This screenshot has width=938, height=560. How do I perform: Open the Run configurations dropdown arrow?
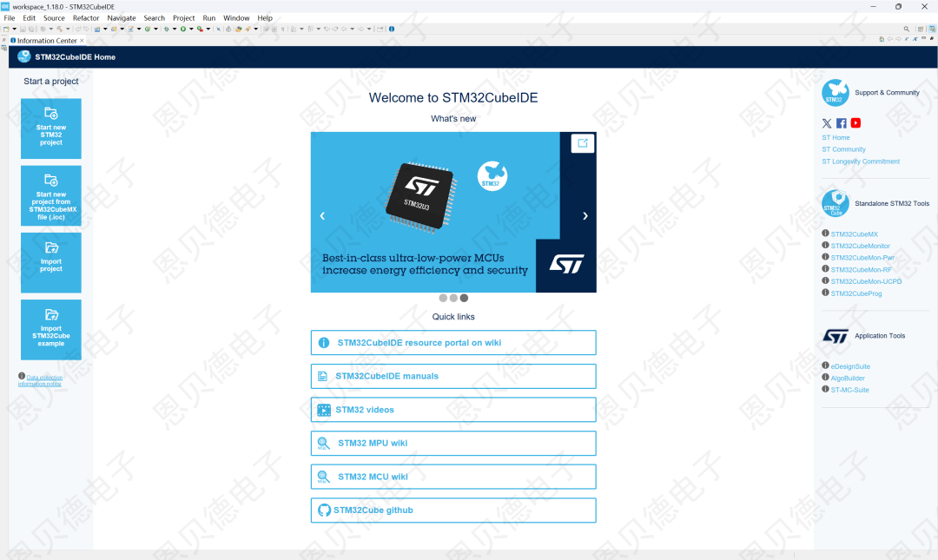click(x=191, y=29)
